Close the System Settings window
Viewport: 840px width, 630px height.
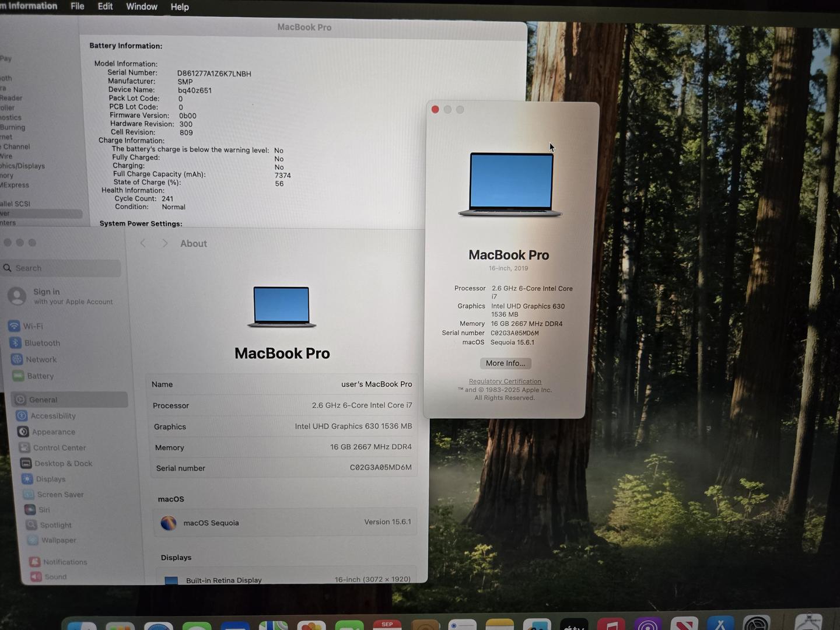8,243
